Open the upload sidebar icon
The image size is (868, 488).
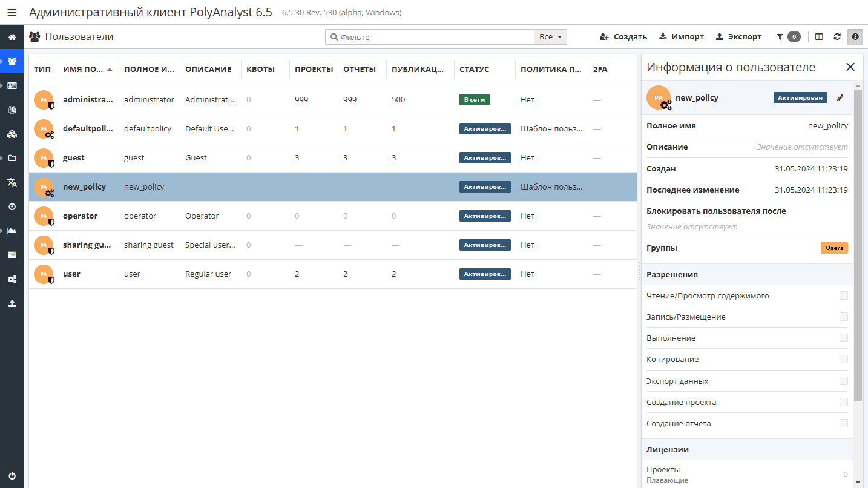[12, 303]
